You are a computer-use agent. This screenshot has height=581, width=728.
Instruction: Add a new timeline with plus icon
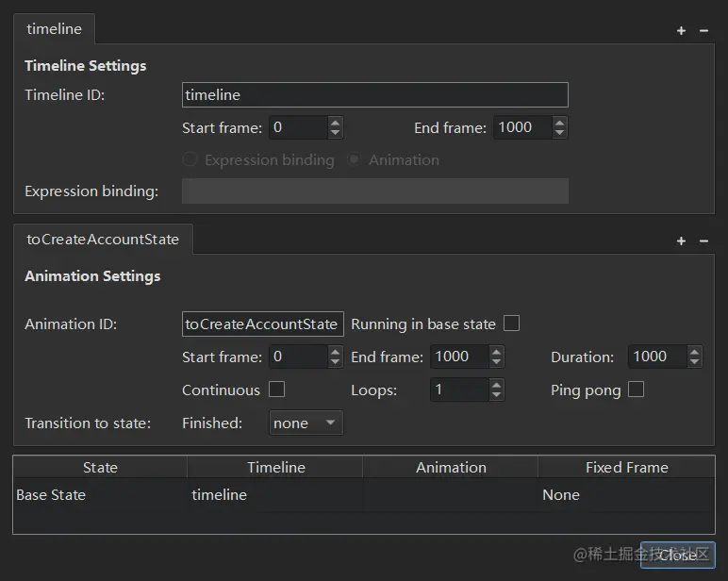tap(681, 30)
